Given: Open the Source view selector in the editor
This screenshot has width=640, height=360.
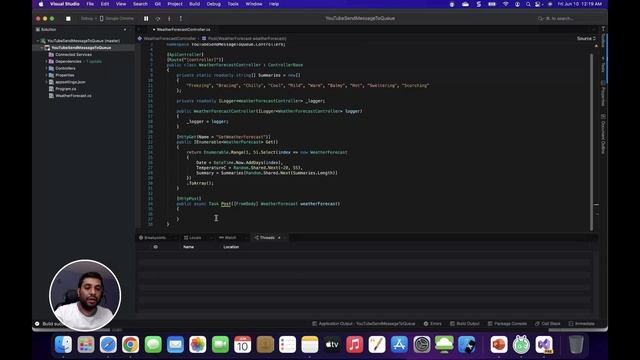Looking at the screenshot, I should click(586, 38).
